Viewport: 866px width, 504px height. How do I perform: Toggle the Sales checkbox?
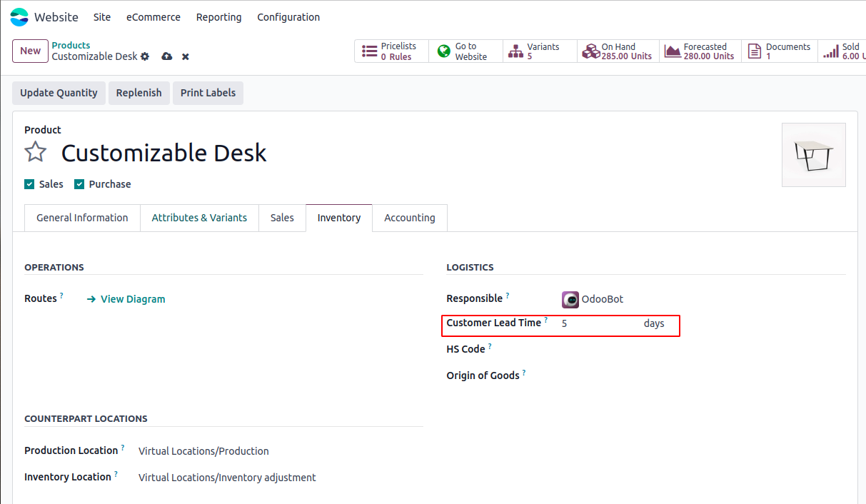30,184
